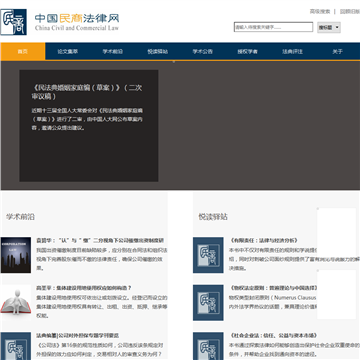Open the 关于 navigation tab
The height and width of the screenshot is (360, 360).
pos(337,52)
